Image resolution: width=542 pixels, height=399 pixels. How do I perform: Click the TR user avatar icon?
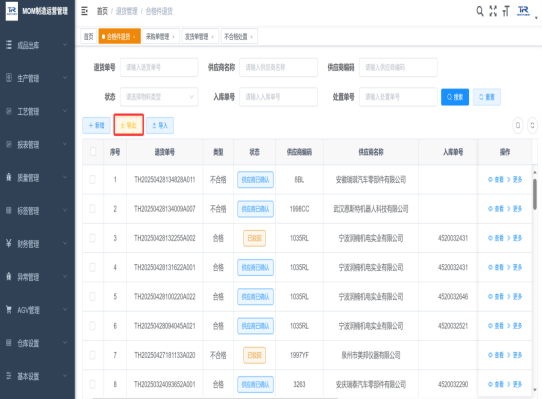coord(523,11)
